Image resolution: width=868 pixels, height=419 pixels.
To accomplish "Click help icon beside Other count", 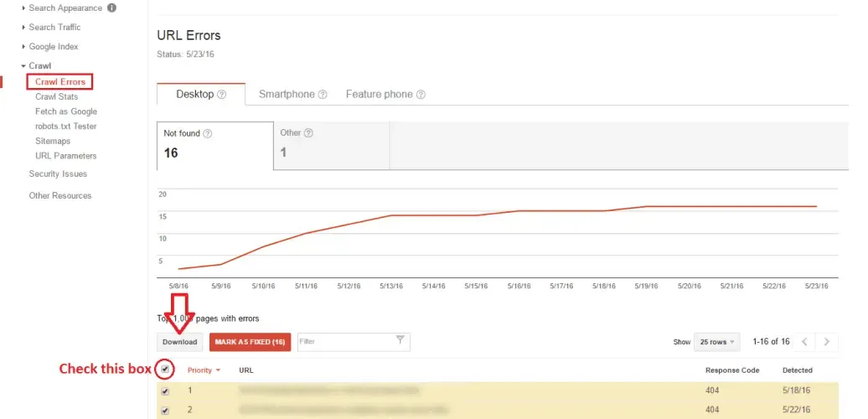I will pos(309,133).
